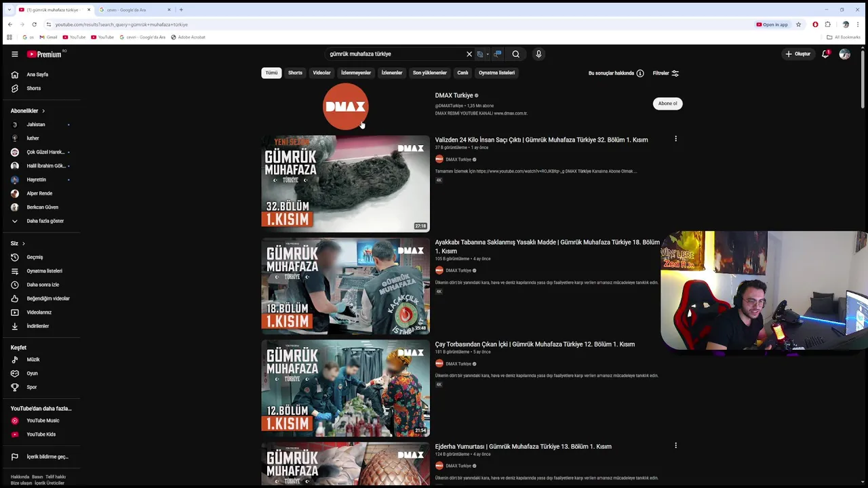This screenshot has width=868, height=488.
Task: Open Filtreler filter options
Action: coord(665,73)
